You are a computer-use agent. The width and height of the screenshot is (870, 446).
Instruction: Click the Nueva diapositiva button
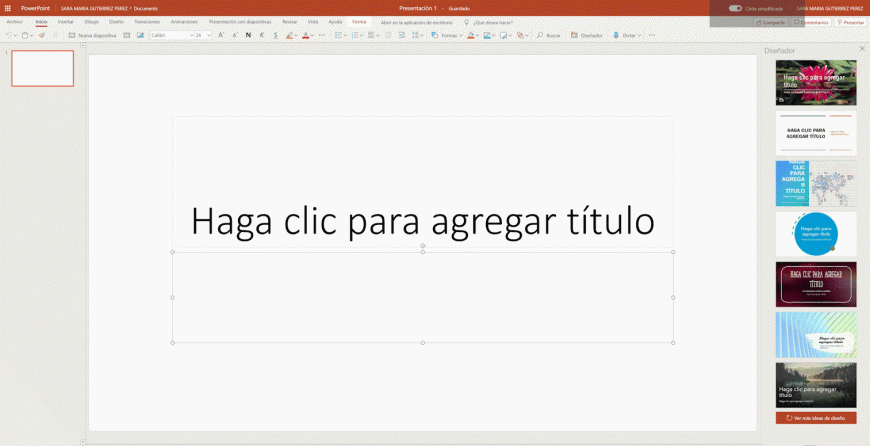(x=92, y=36)
